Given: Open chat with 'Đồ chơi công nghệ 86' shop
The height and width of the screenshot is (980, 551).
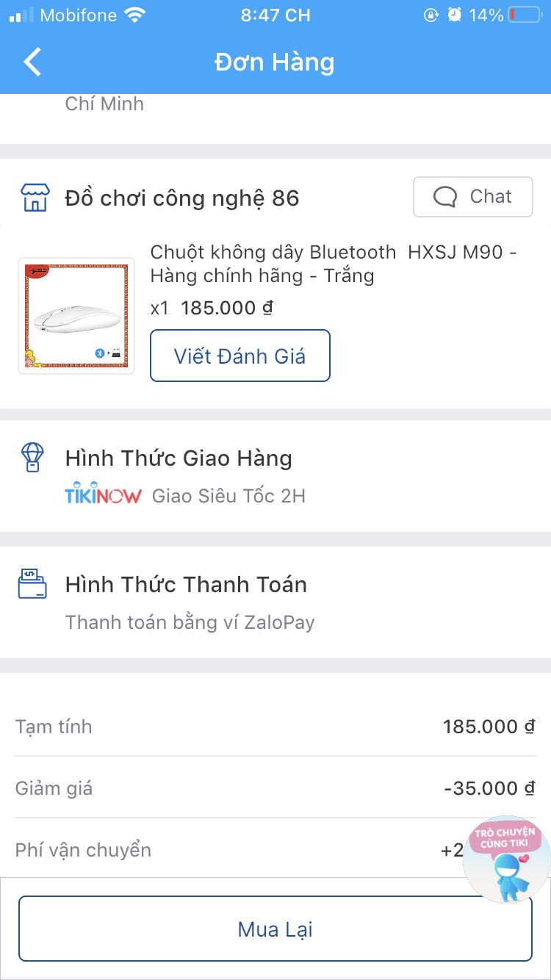Looking at the screenshot, I should (x=472, y=196).
